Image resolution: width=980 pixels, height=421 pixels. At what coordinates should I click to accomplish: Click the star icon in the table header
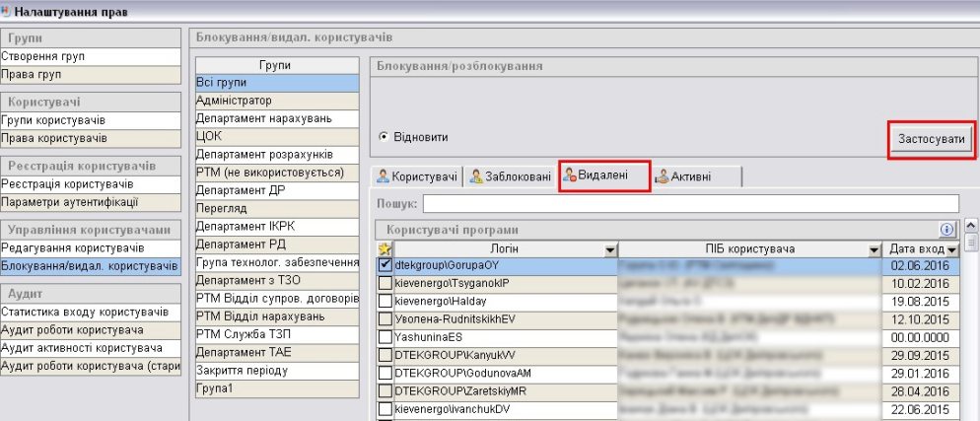(385, 248)
